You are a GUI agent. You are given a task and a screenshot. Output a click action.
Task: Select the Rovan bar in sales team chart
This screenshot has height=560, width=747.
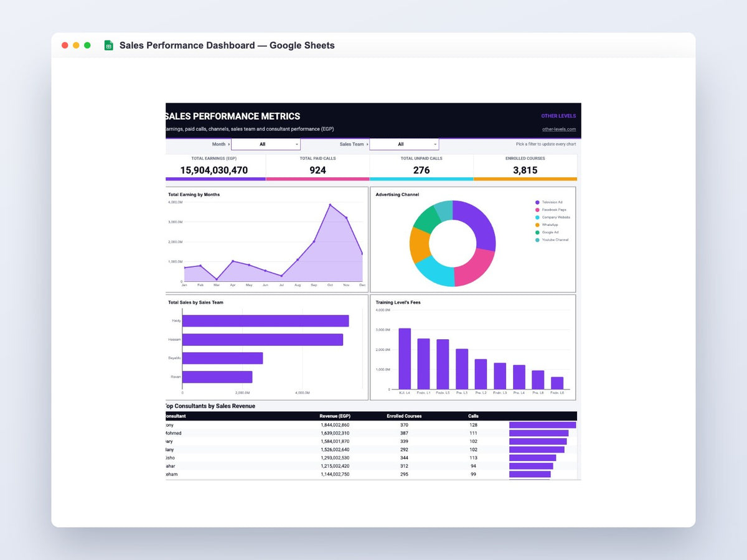[x=217, y=377]
